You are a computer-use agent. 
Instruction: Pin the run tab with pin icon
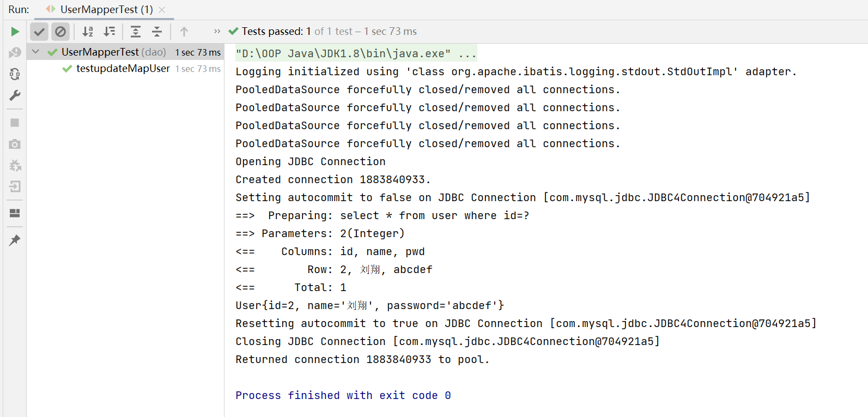click(x=15, y=240)
